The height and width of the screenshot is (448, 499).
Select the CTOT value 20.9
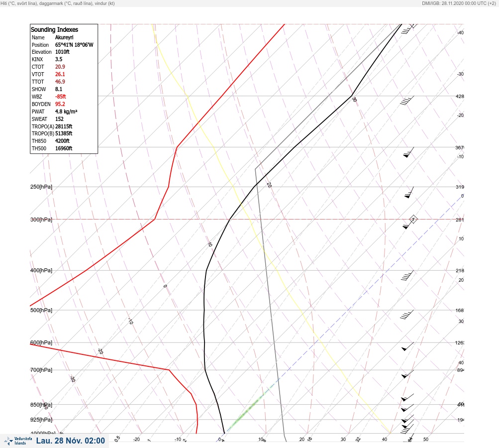pyautogui.click(x=60, y=67)
